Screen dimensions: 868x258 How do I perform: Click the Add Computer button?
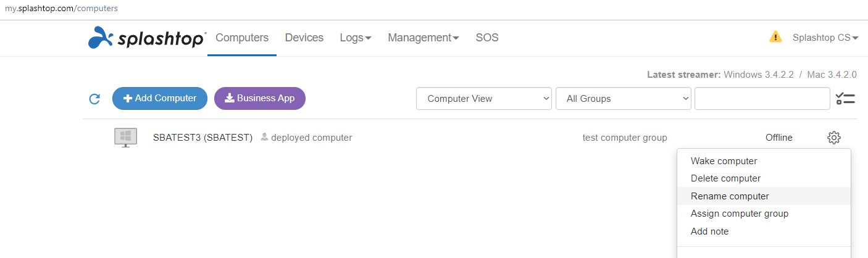coord(160,98)
